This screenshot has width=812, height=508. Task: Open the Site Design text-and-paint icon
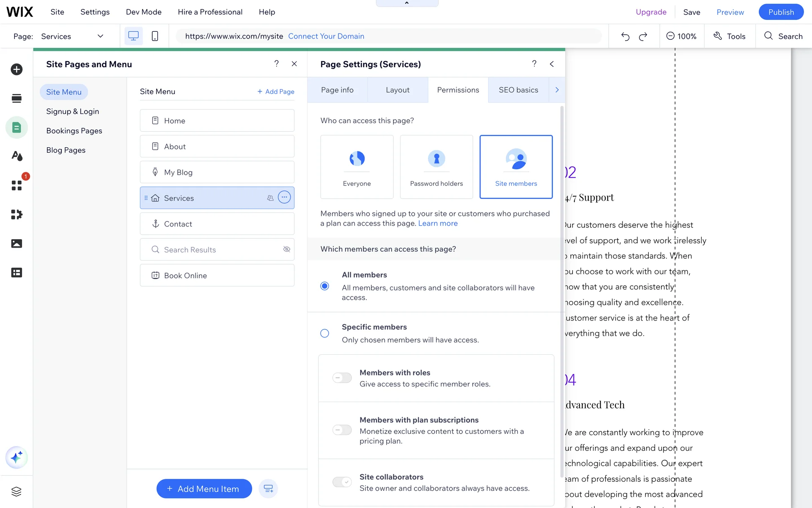click(16, 156)
